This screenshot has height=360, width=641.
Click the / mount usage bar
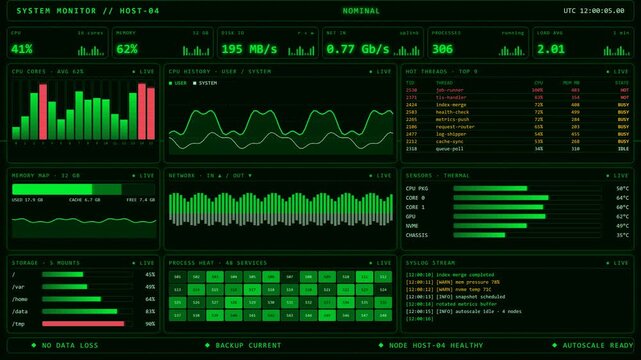[87, 275]
